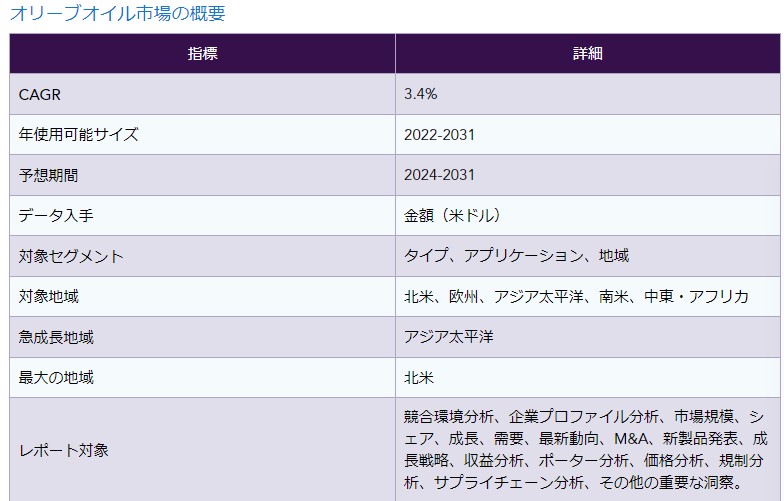Click the レポート対象 label
This screenshot has height=501, width=784.
(x=64, y=450)
